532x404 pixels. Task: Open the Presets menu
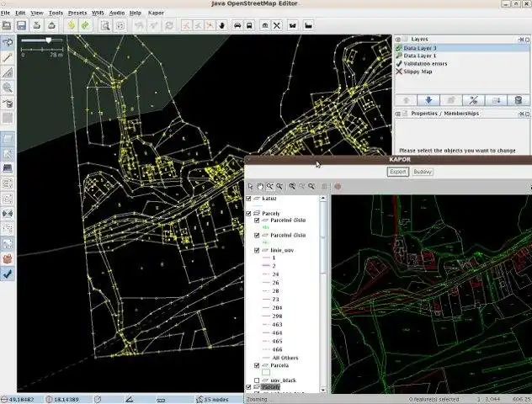(x=77, y=13)
